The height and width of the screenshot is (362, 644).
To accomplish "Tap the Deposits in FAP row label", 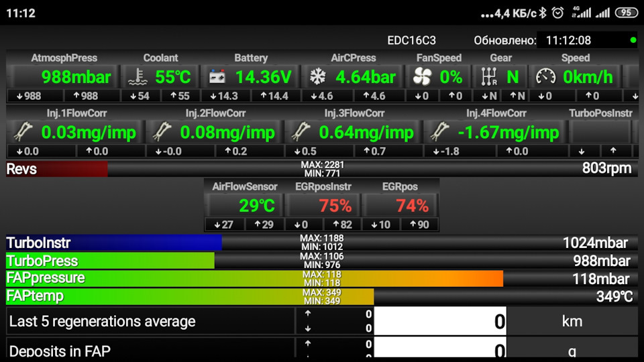I will click(x=60, y=351).
